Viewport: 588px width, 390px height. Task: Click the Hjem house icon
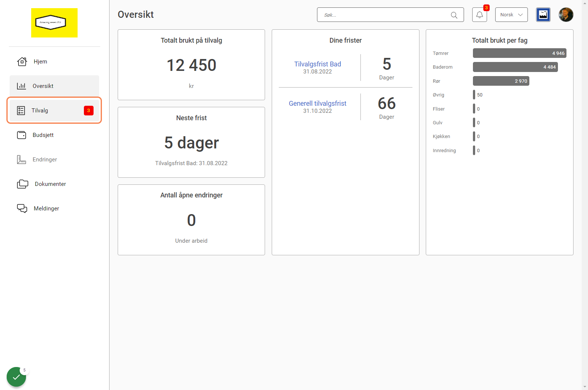coord(22,62)
